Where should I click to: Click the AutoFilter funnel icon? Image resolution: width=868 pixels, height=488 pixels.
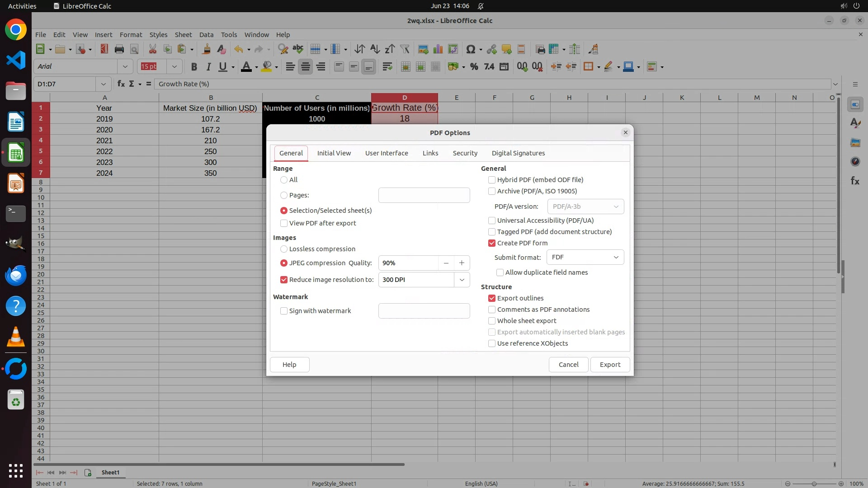405,49
